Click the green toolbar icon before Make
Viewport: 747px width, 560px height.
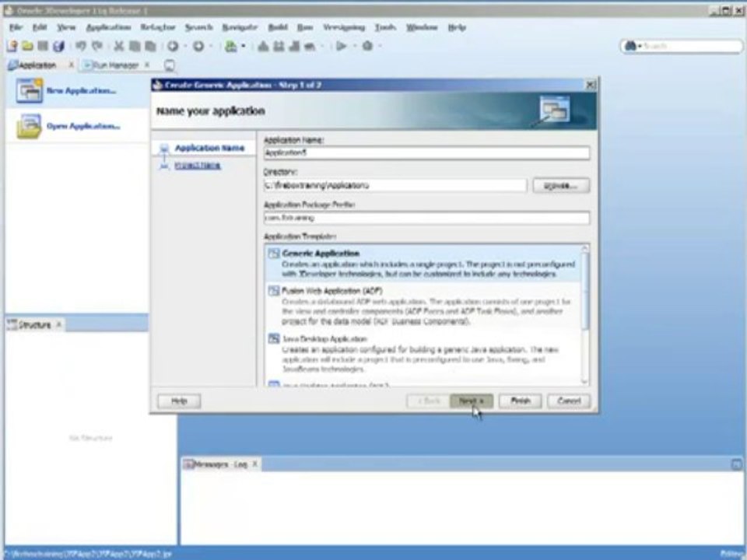(230, 46)
